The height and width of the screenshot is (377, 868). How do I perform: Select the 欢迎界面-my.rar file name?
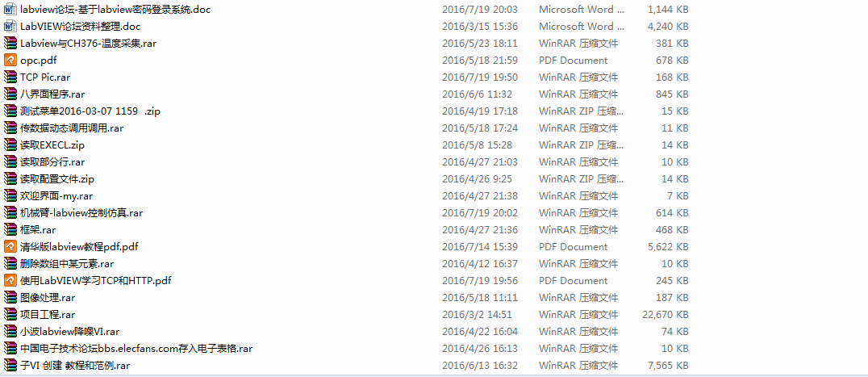[x=56, y=196]
